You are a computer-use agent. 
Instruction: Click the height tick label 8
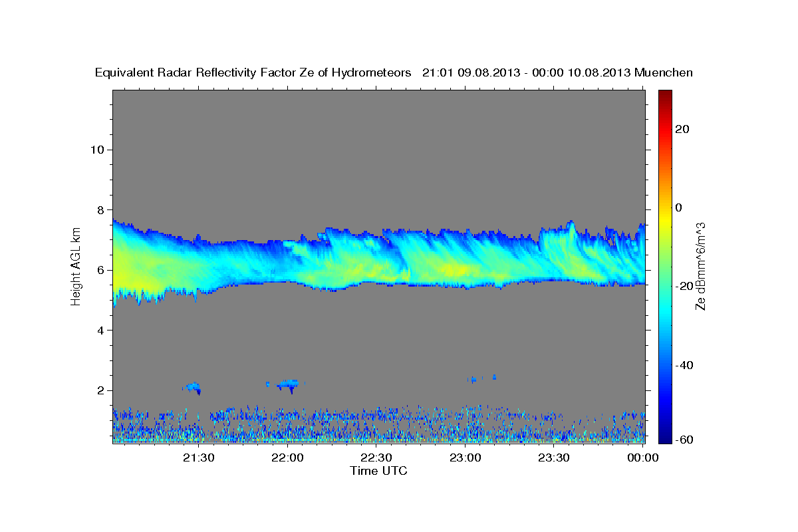pos(101,210)
